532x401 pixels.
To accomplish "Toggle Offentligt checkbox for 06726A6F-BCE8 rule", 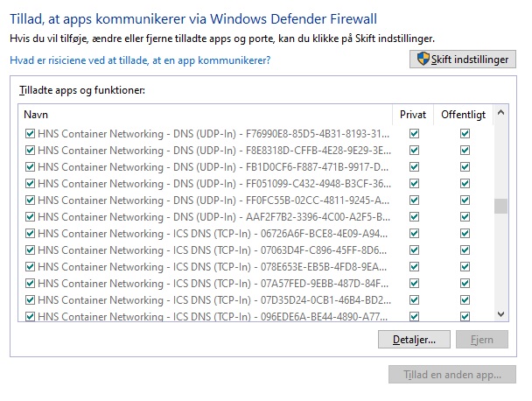I will pos(465,233).
